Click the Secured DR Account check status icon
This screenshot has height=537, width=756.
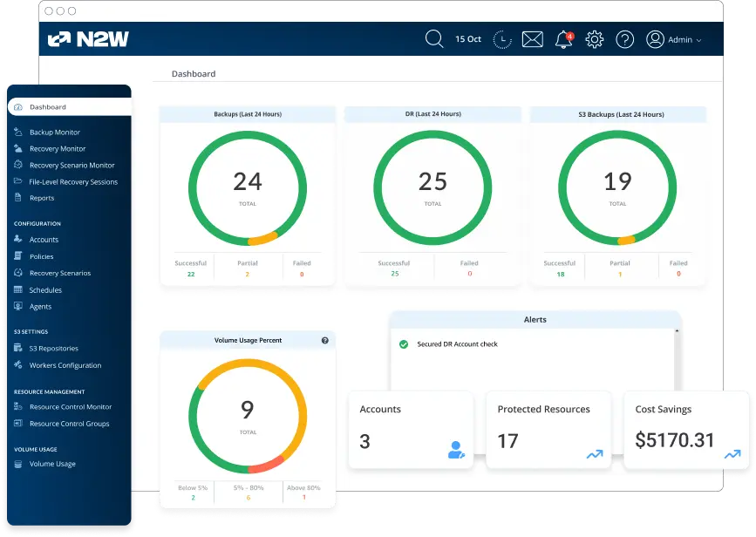point(404,344)
